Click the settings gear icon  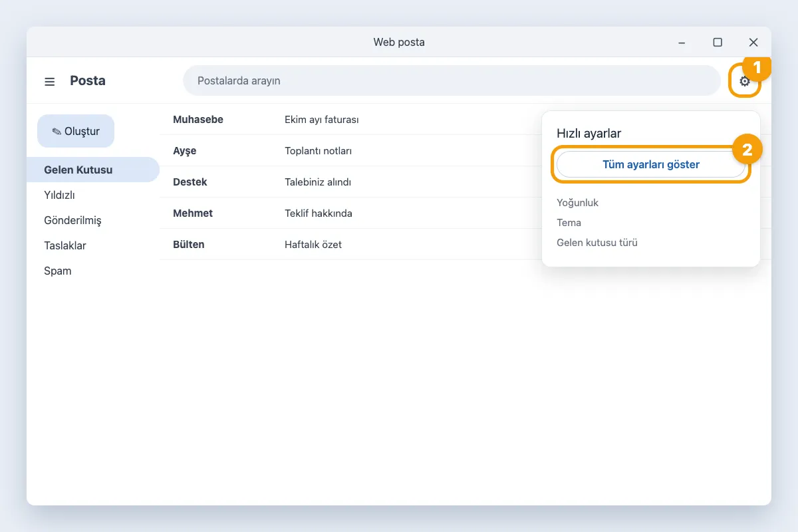[x=745, y=81]
